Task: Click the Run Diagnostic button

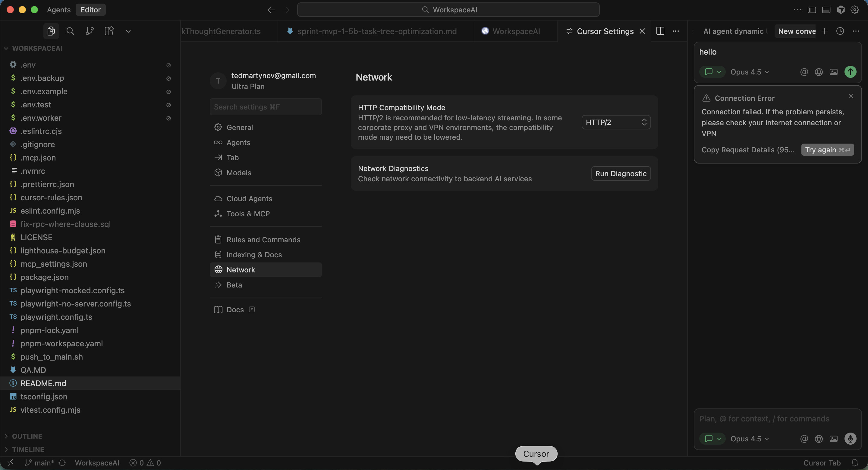Action: 620,173
